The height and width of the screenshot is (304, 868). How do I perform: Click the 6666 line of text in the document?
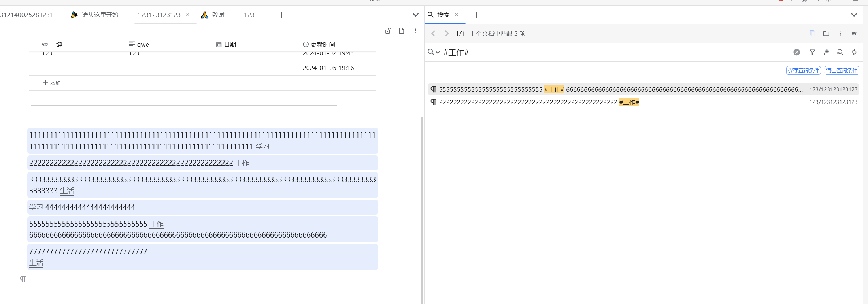coord(178,235)
